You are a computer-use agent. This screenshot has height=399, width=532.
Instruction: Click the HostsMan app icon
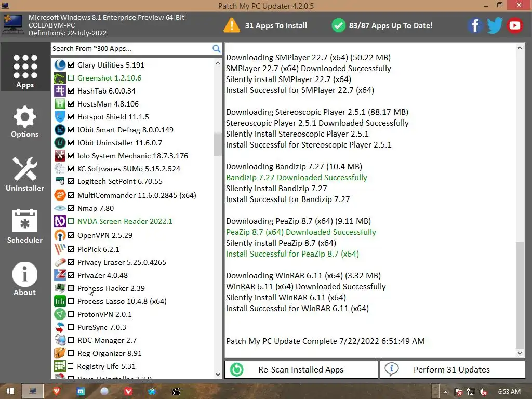(60, 104)
